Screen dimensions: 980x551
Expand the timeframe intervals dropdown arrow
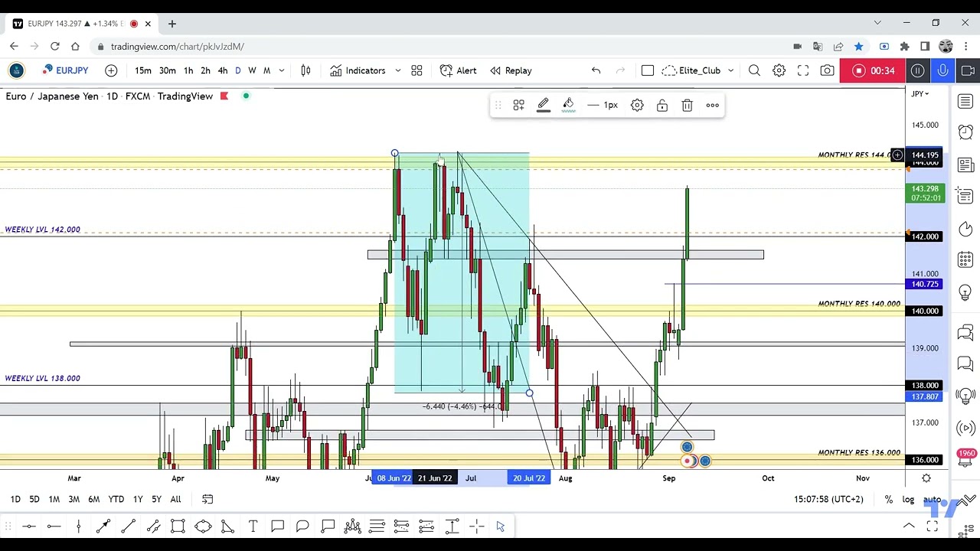[282, 70]
